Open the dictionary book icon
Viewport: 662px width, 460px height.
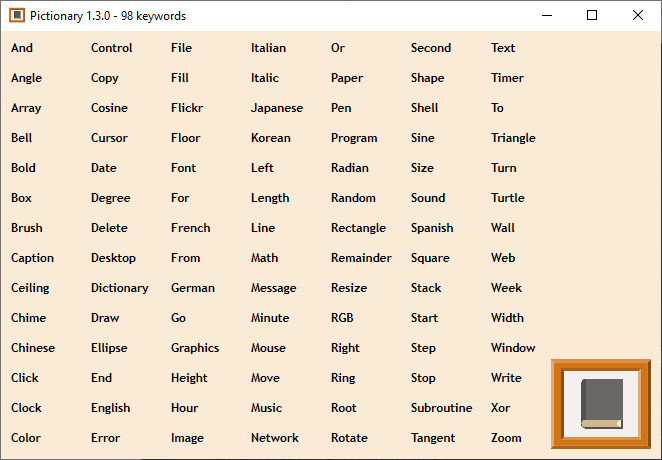601,404
